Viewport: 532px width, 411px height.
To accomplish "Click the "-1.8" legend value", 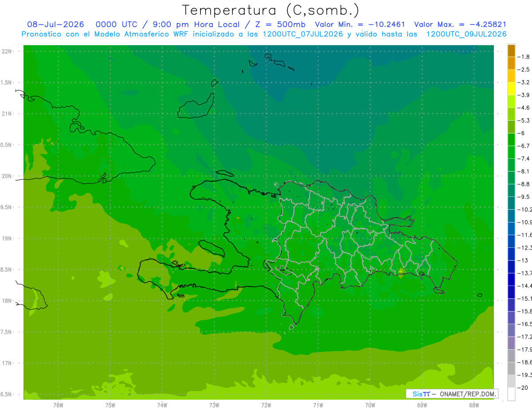I will [x=524, y=57].
